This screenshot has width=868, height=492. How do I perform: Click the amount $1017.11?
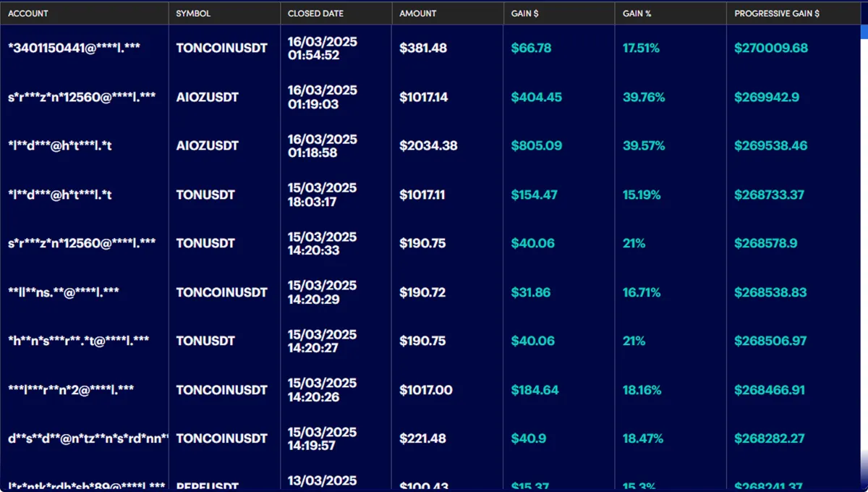(422, 195)
